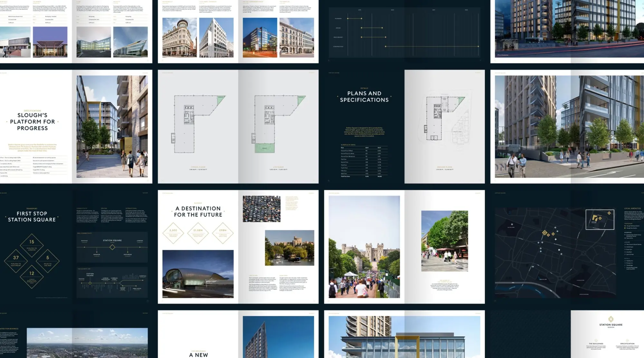
Task: Click 'A Destination for the Future' heading
Action: pyautogui.click(x=198, y=212)
